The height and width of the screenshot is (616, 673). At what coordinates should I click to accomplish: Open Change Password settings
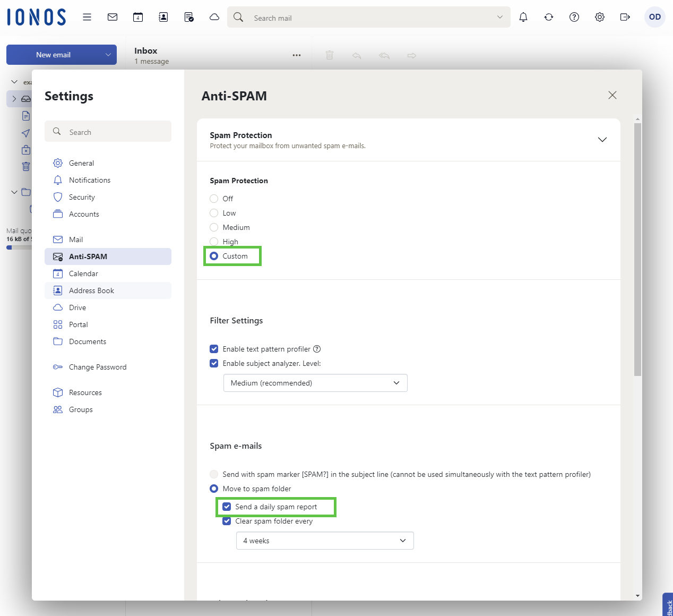click(98, 367)
